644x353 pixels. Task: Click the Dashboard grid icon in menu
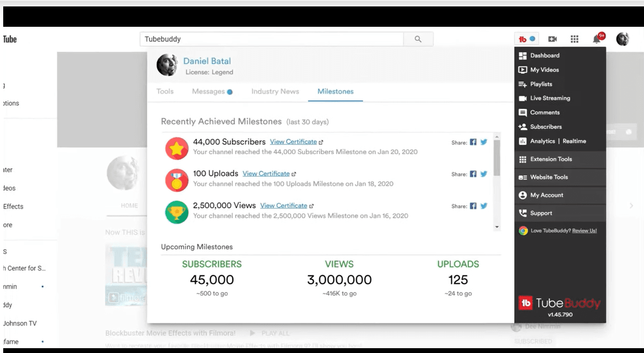523,55
